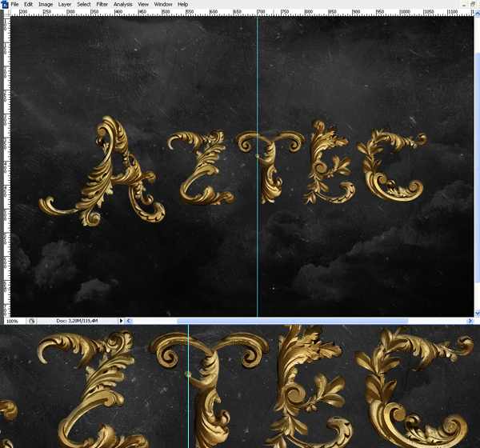Open the View menu
Screen dimensions: 480x448
[143, 4]
